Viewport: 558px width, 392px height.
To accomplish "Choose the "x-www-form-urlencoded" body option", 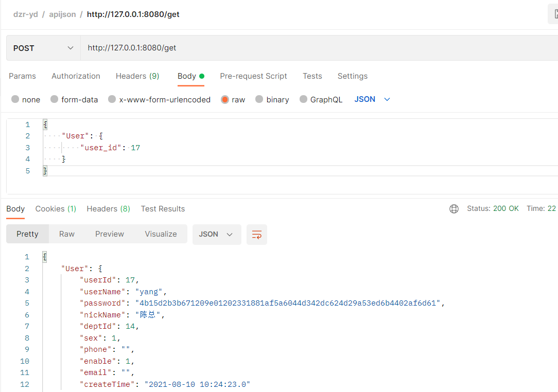I will (159, 99).
